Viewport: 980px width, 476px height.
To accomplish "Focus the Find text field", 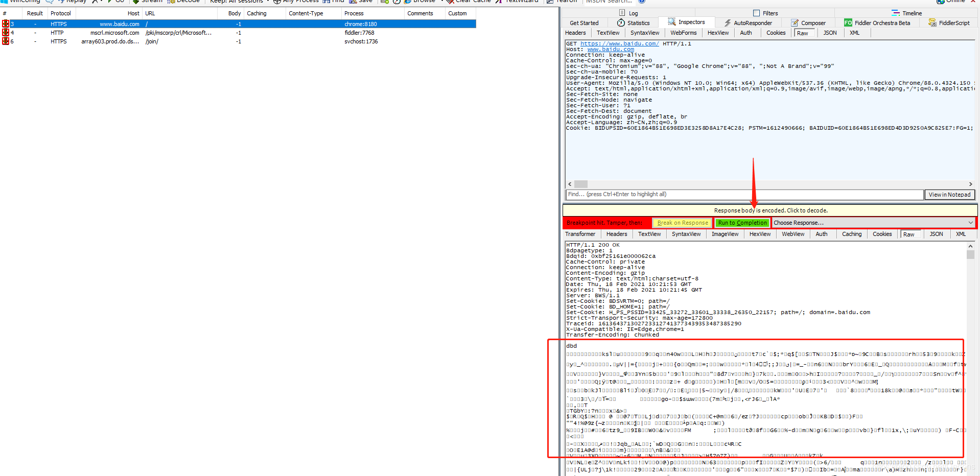I will click(744, 195).
